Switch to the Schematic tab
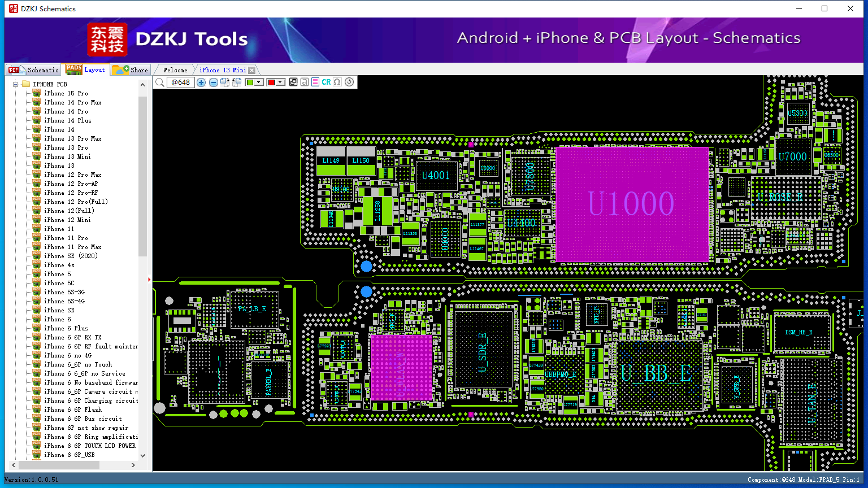Viewport: 868px width, 488px height. pos(33,69)
